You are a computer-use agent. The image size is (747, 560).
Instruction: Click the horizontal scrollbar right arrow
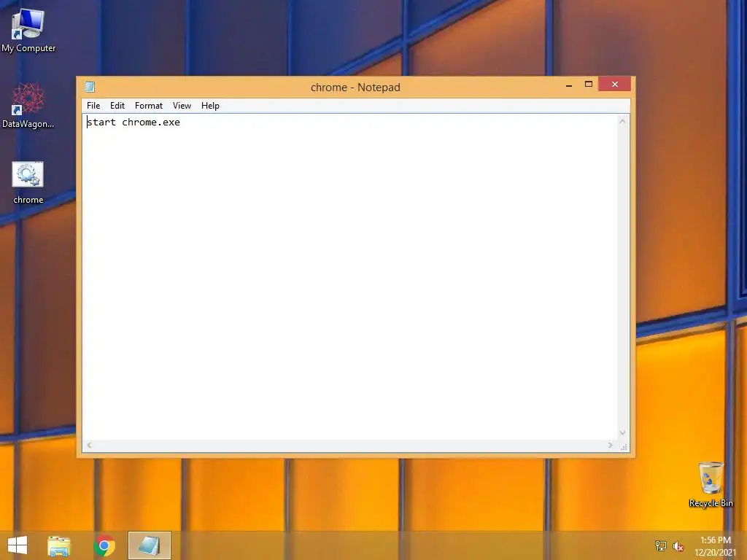pyautogui.click(x=610, y=446)
